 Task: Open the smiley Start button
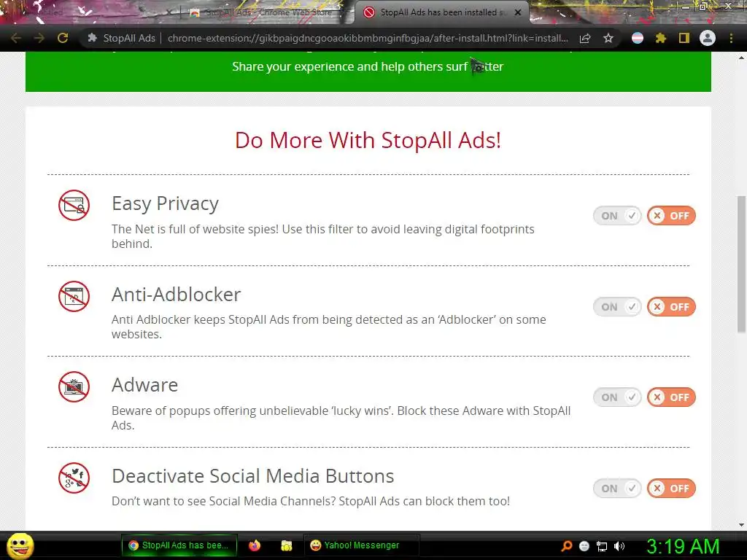(20, 545)
